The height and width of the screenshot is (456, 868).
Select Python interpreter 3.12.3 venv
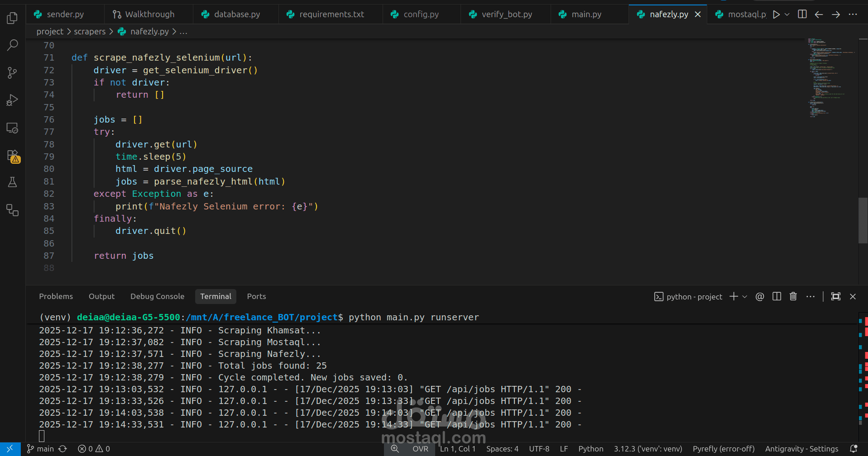point(647,449)
